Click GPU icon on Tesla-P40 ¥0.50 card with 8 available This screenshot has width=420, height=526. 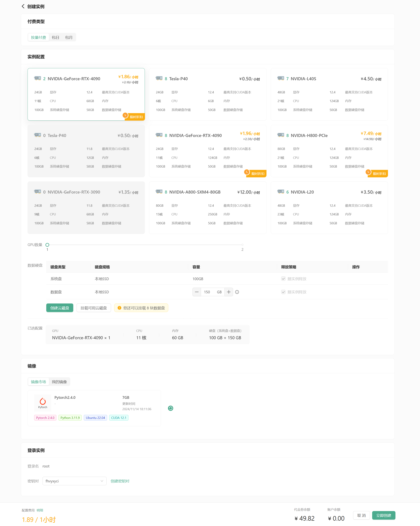159,78
